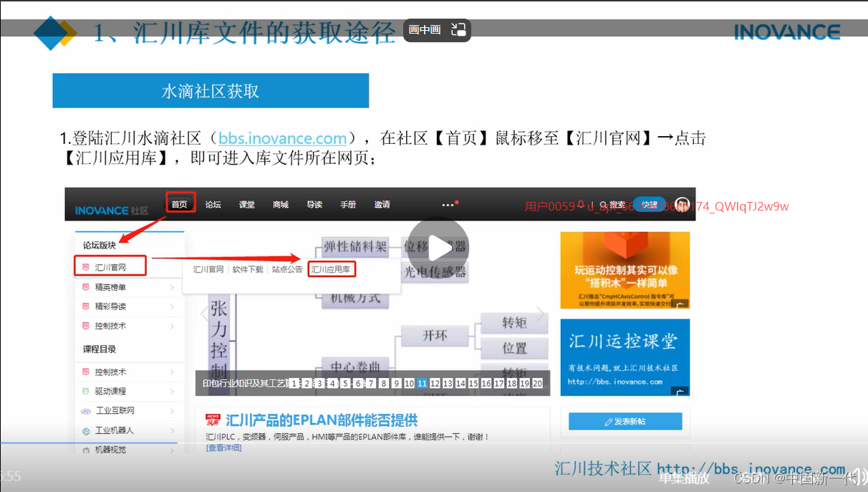Click the carousel previous arrow
868x492 pixels.
point(203,313)
